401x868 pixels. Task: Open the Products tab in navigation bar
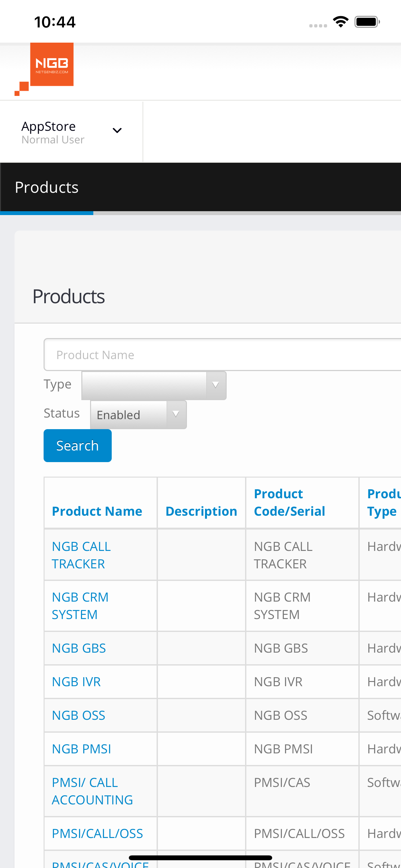pyautogui.click(x=46, y=187)
